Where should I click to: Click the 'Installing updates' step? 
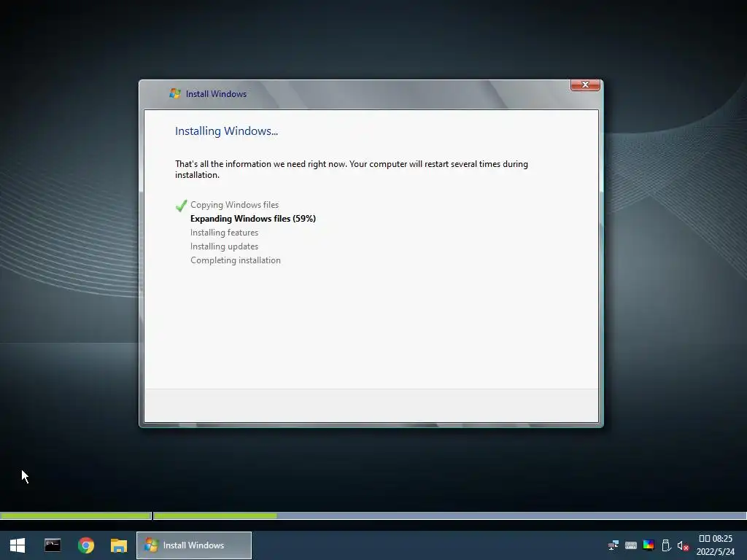(225, 246)
